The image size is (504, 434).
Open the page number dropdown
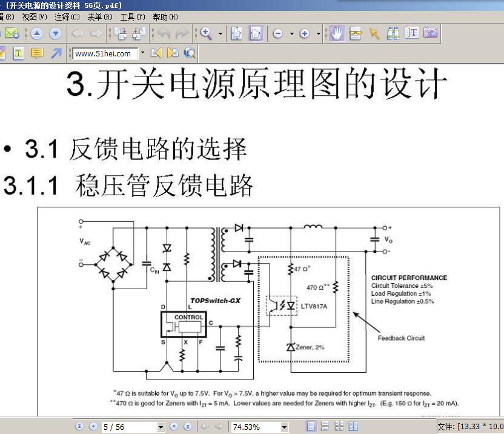tap(161, 427)
